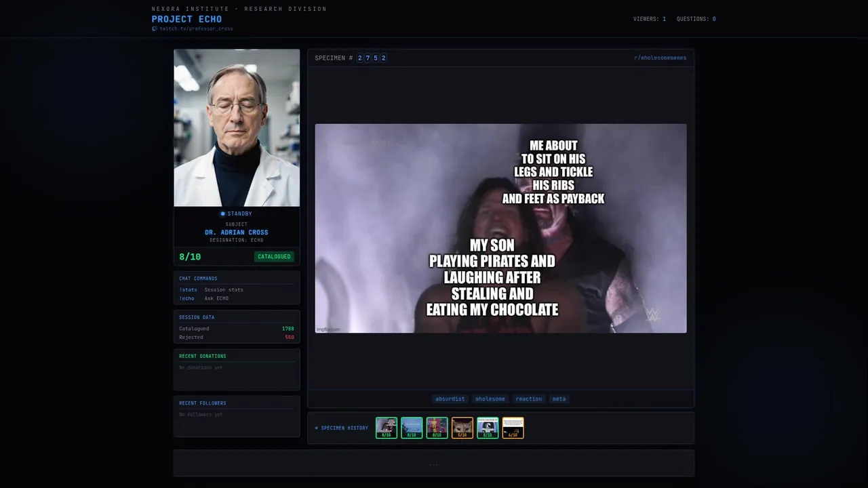Click the VIEWERS: 1 counter

tap(650, 19)
